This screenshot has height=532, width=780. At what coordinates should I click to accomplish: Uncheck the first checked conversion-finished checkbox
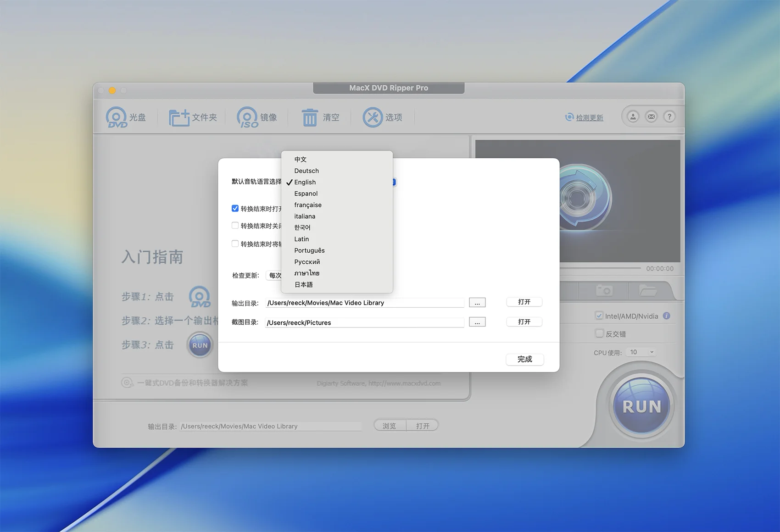point(235,208)
